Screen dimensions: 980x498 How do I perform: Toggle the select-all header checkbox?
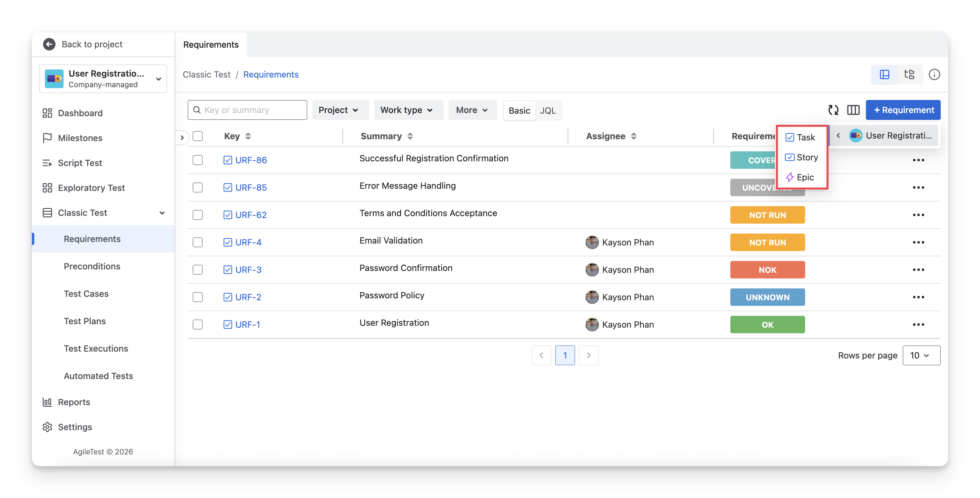197,136
